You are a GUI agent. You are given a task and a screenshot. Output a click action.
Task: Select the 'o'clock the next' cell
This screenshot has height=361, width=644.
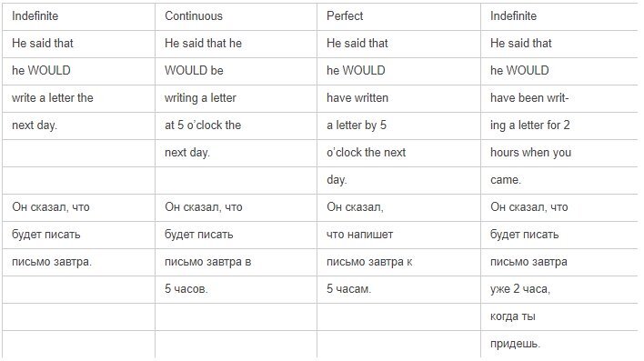point(398,153)
